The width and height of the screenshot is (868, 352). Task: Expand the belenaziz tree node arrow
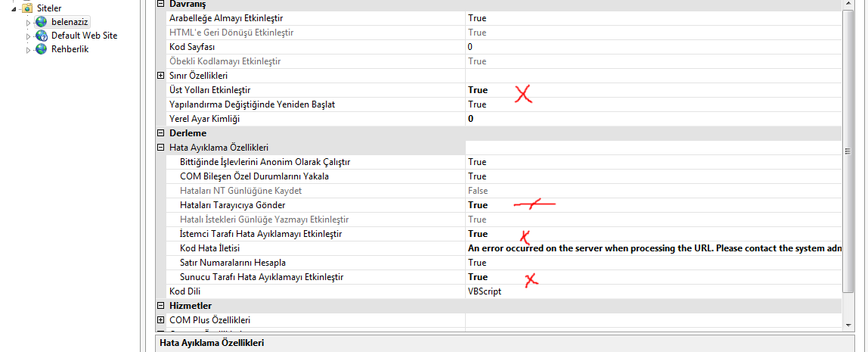click(29, 22)
